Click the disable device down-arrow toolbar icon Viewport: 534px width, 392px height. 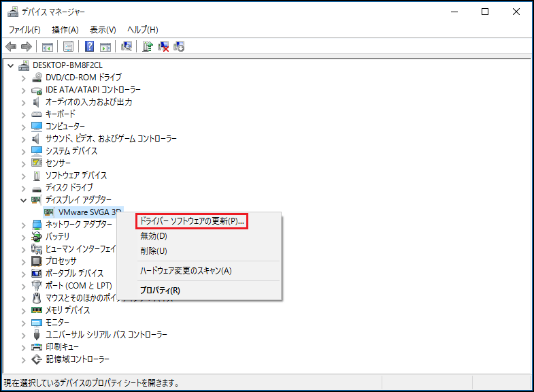point(179,46)
